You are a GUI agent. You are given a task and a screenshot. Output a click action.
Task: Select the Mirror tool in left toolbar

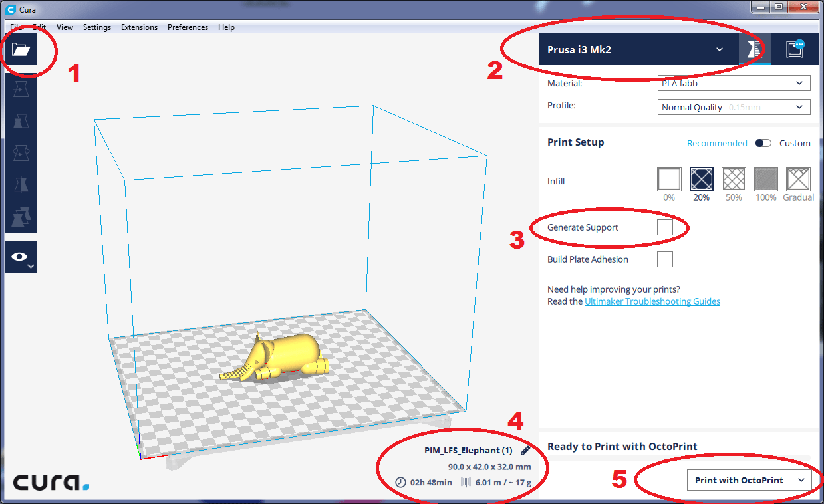pyautogui.click(x=21, y=184)
